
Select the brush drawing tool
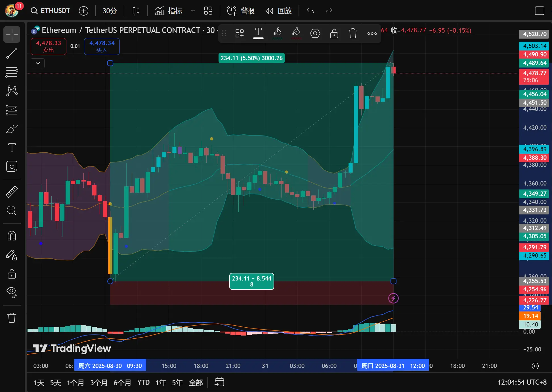pos(12,129)
